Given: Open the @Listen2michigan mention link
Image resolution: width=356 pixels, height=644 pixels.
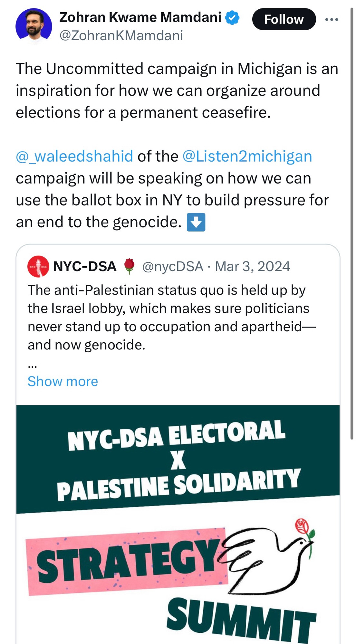Looking at the screenshot, I should click(247, 156).
